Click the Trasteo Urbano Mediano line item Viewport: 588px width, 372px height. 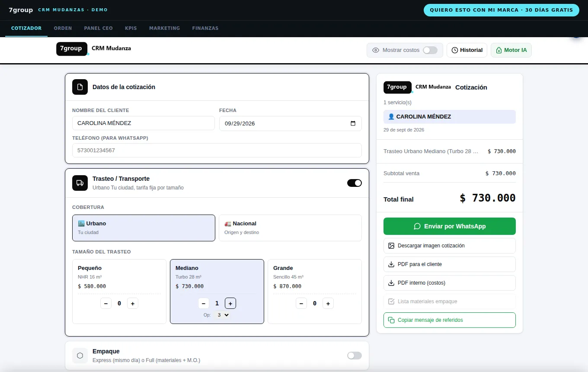coord(450,151)
